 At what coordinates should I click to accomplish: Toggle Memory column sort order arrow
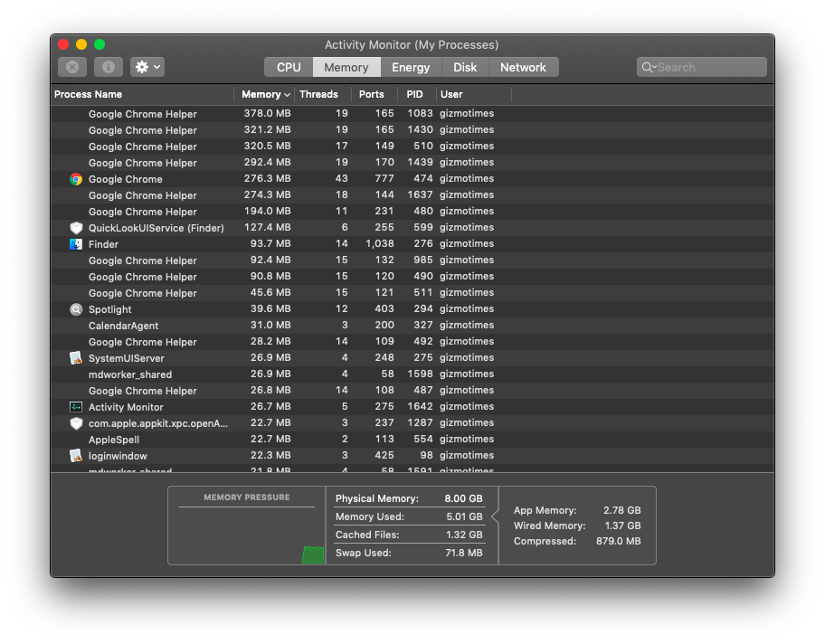point(288,95)
